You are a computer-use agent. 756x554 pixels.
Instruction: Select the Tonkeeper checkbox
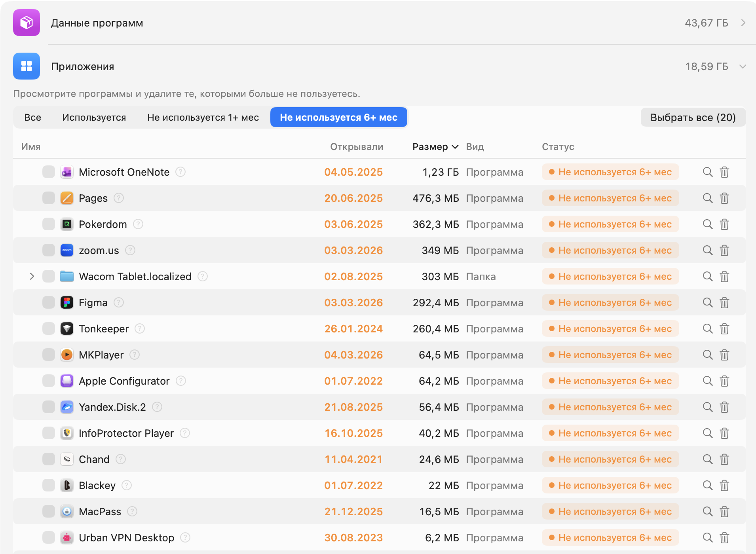coord(49,329)
